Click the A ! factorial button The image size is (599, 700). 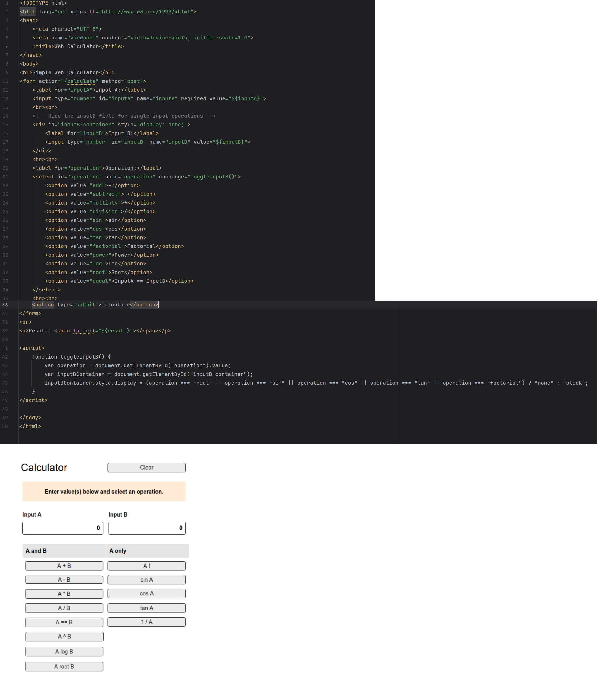(146, 565)
